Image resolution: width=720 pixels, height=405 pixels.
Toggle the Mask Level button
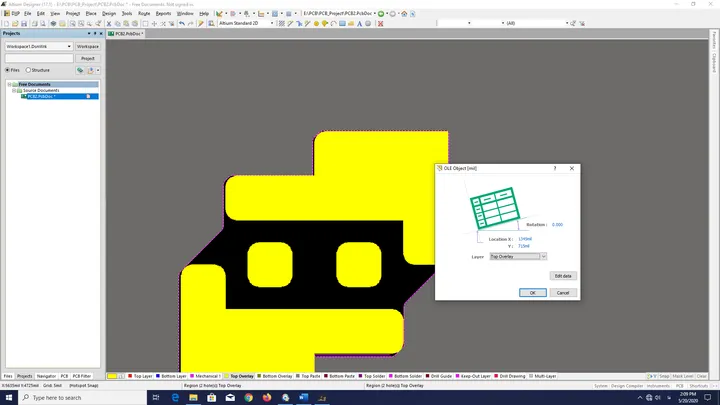[x=683, y=376]
